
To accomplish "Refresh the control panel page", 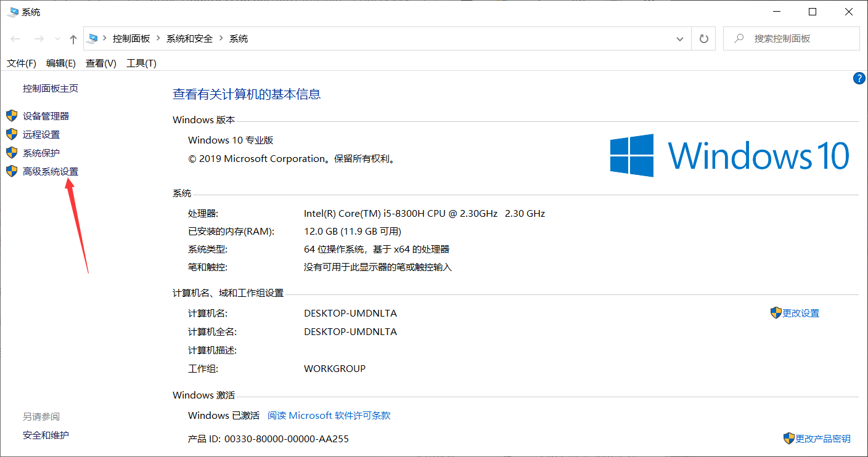I will (x=703, y=39).
